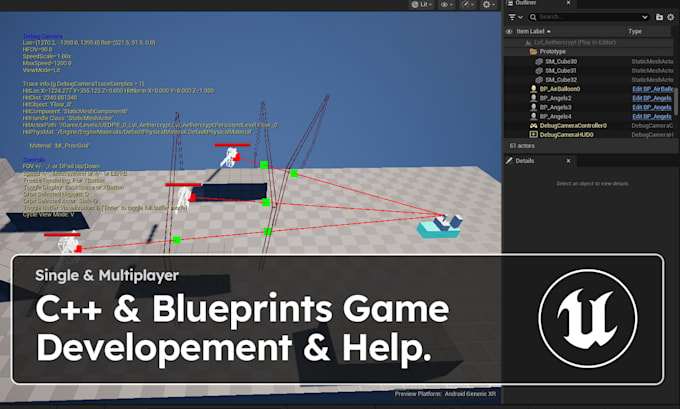Open the Edit BP_AirBalloon link

click(x=653, y=89)
